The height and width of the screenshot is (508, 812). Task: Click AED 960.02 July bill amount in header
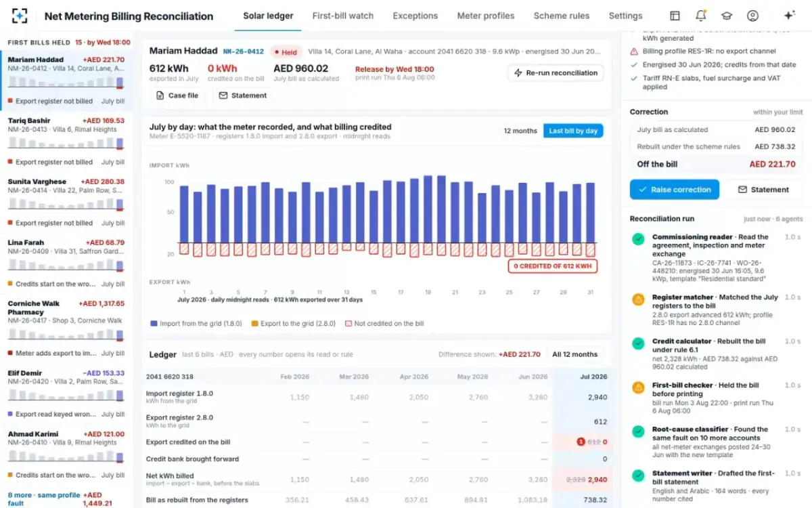click(x=300, y=68)
